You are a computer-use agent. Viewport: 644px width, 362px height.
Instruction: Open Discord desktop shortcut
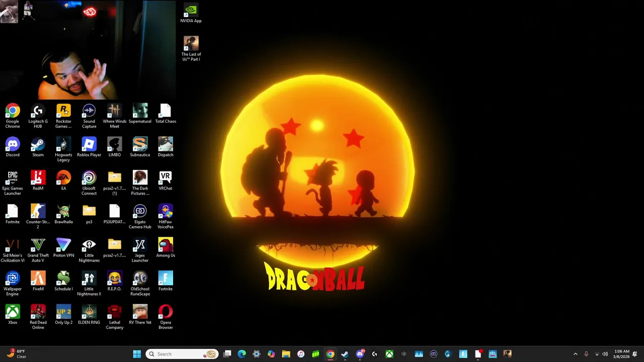pyautogui.click(x=13, y=147)
